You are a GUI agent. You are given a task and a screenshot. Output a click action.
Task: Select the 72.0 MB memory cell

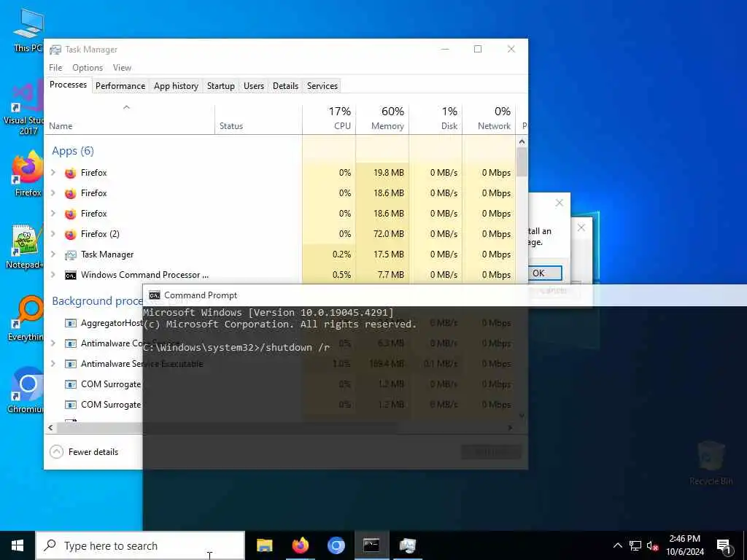coord(382,234)
